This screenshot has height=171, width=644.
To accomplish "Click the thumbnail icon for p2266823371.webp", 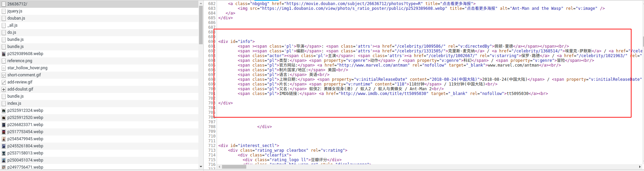I will coord(4,125).
